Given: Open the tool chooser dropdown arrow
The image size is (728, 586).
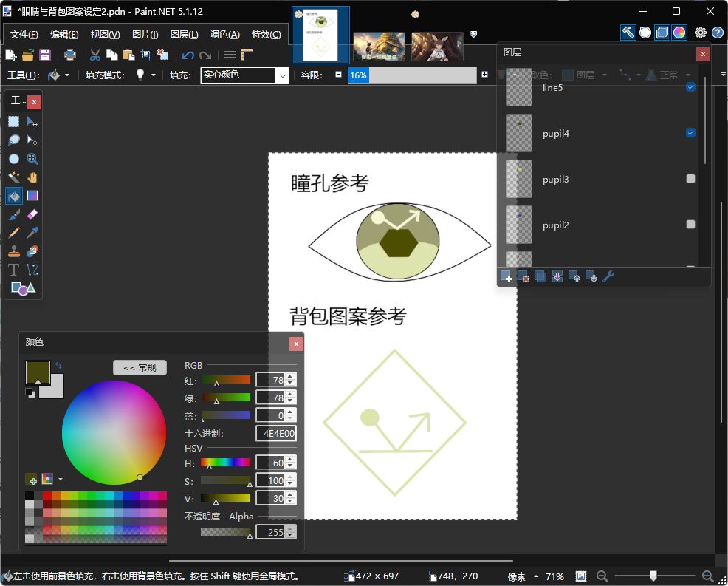Looking at the screenshot, I should 67,75.
